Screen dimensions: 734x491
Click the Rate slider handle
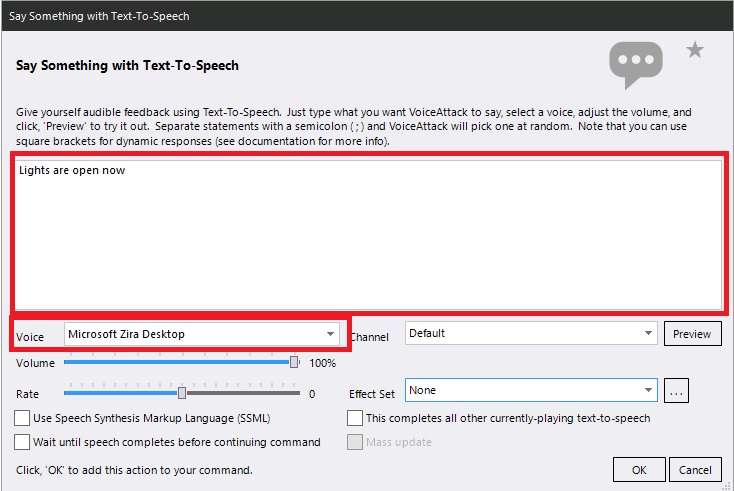[x=182, y=393]
